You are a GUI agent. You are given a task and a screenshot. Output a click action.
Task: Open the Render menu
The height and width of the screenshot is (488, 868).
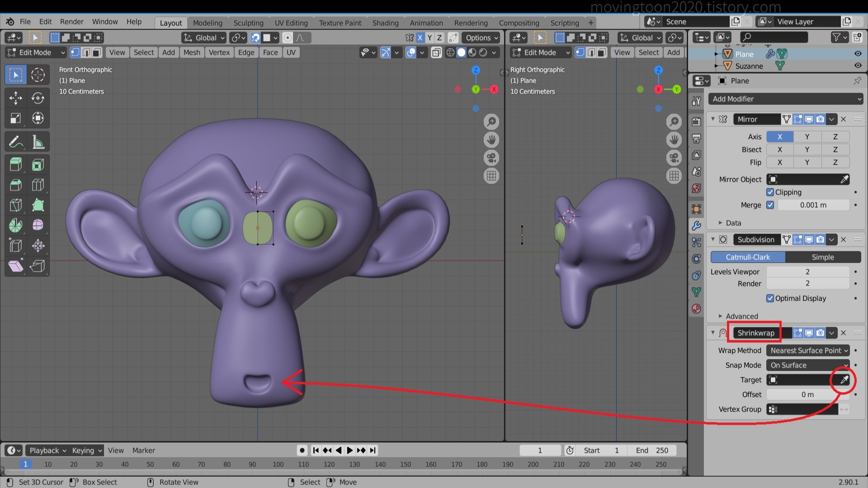pyautogui.click(x=72, y=22)
